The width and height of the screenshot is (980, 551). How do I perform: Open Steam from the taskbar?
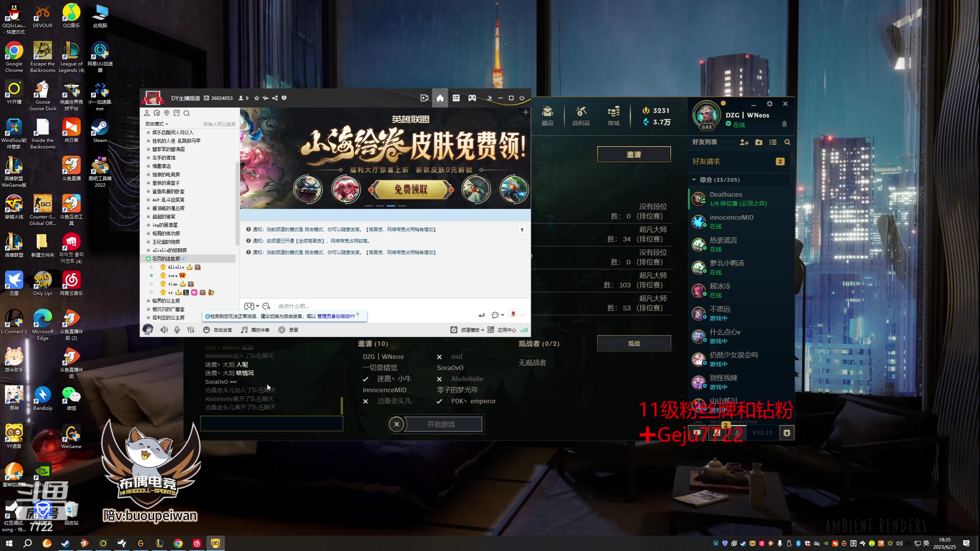(x=65, y=543)
